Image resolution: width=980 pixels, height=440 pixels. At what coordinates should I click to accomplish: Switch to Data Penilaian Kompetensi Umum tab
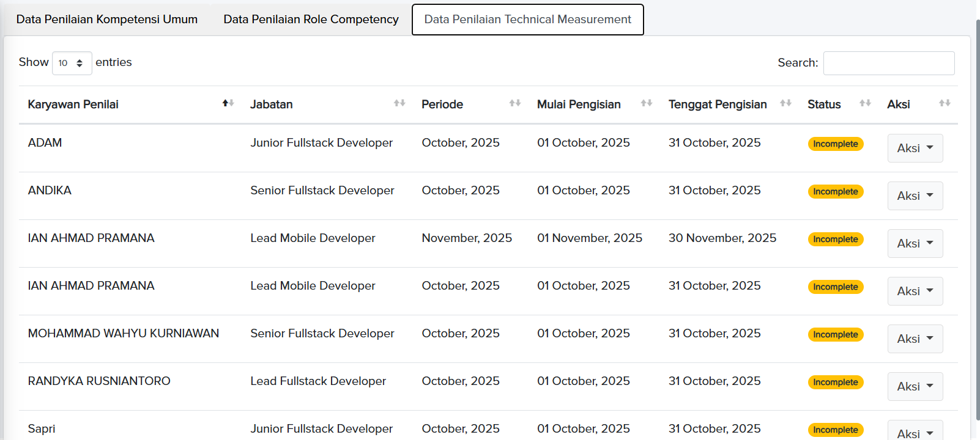coord(107,20)
